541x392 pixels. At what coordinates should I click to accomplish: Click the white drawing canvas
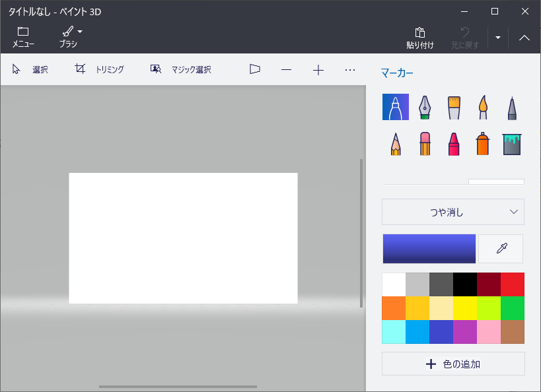[183, 238]
